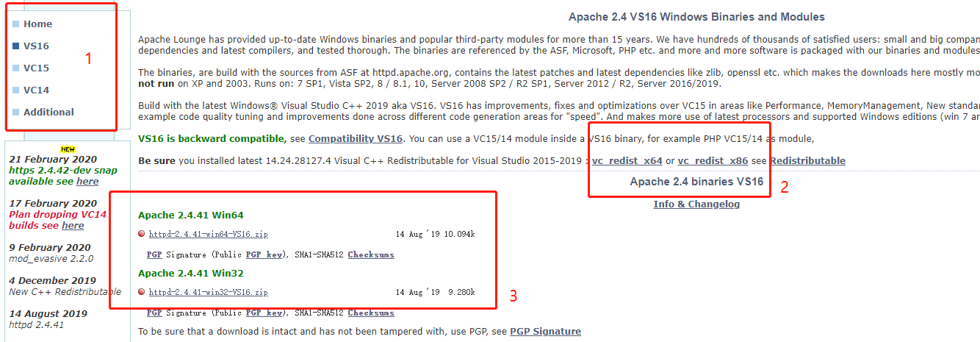Select VS16 in the sidebar menu
980x342 pixels.
click(x=36, y=46)
